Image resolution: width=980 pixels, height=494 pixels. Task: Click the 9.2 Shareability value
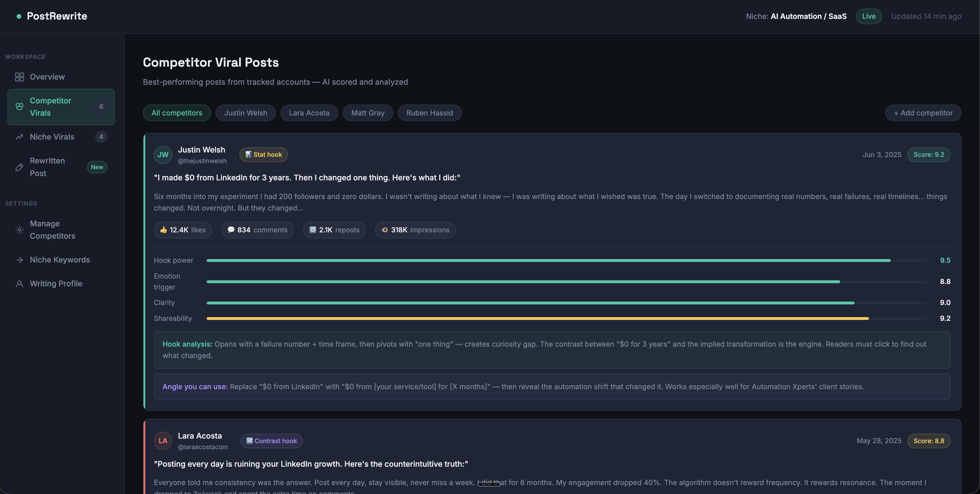coord(945,319)
